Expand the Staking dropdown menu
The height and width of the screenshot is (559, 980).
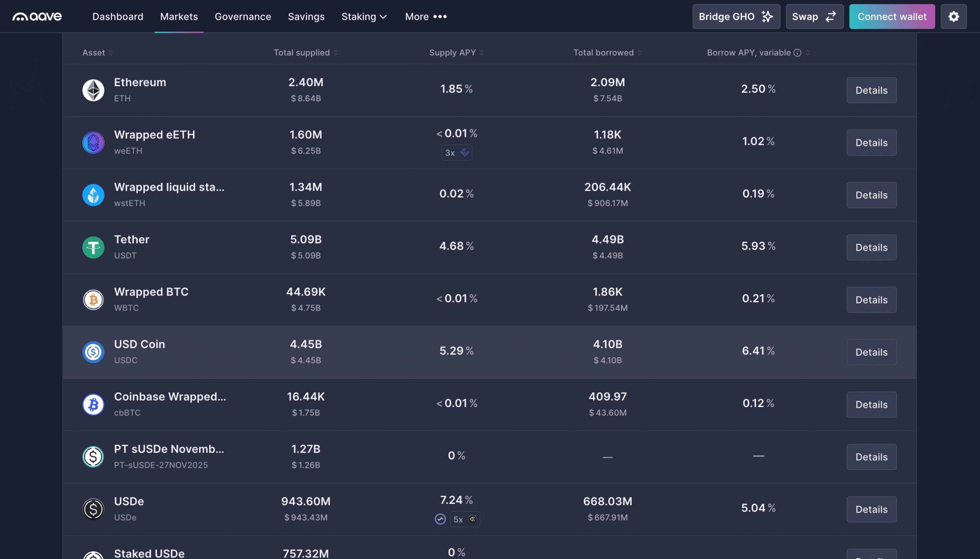pos(364,16)
